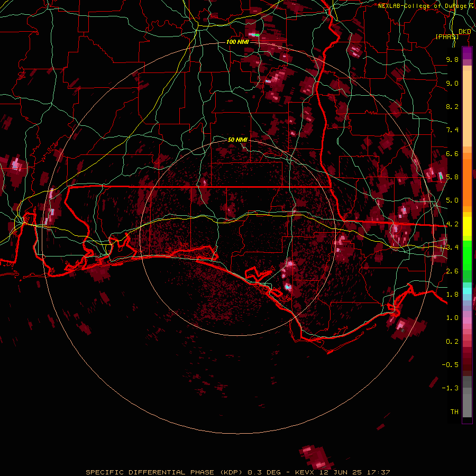
Task: Click the "KEVX" station ID in caption
Action: [304, 472]
